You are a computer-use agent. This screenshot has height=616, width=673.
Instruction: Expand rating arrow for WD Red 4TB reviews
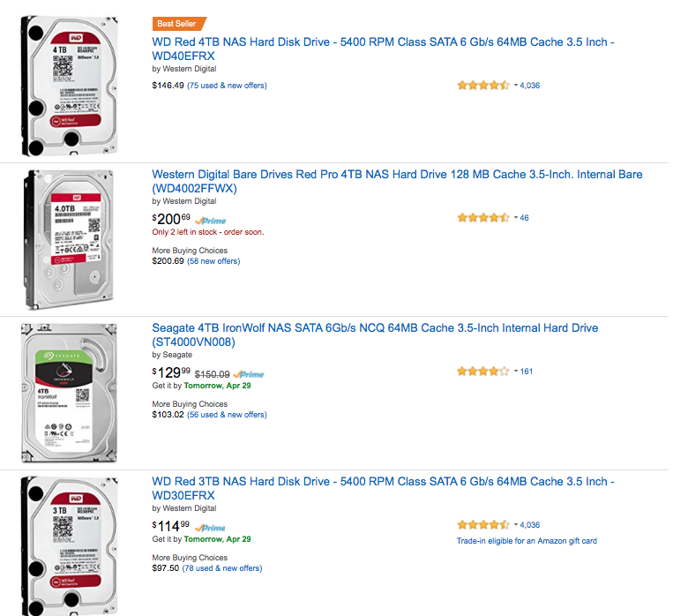click(516, 85)
